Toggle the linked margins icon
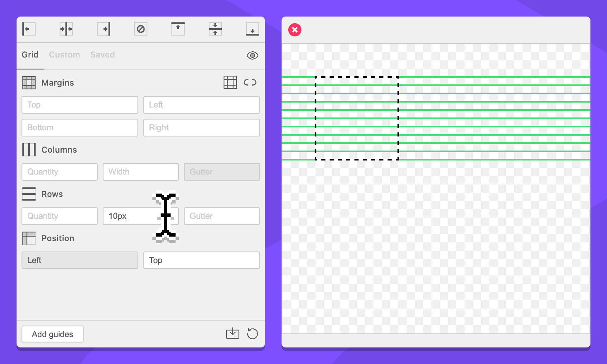This screenshot has width=607, height=364. (250, 82)
